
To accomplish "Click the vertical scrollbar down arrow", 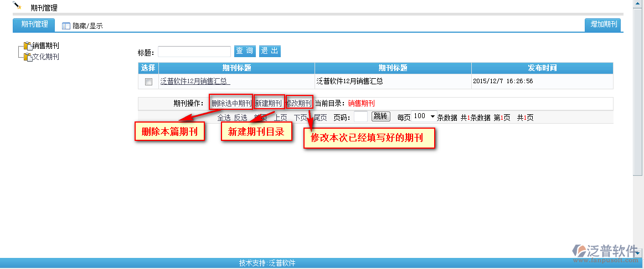I will [637, 252].
